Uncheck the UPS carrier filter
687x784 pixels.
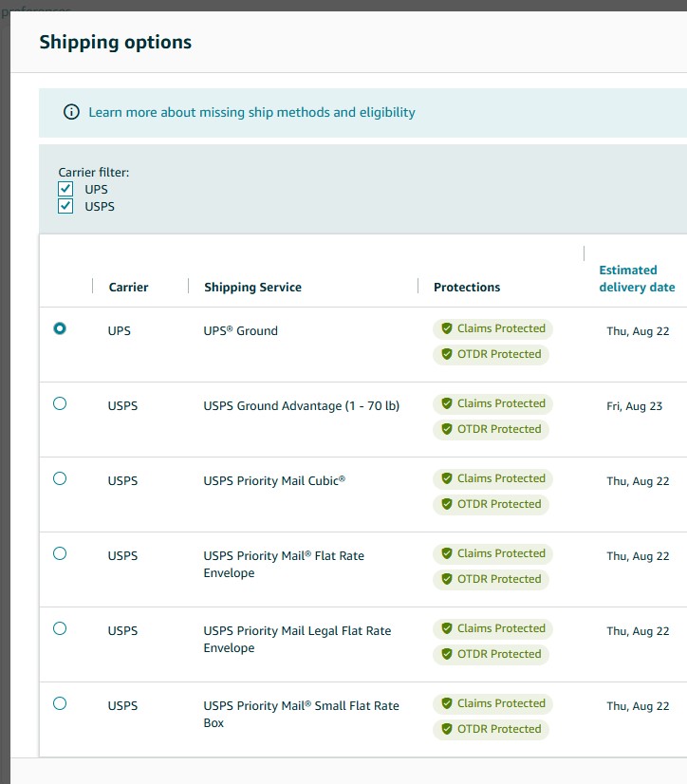point(65,189)
